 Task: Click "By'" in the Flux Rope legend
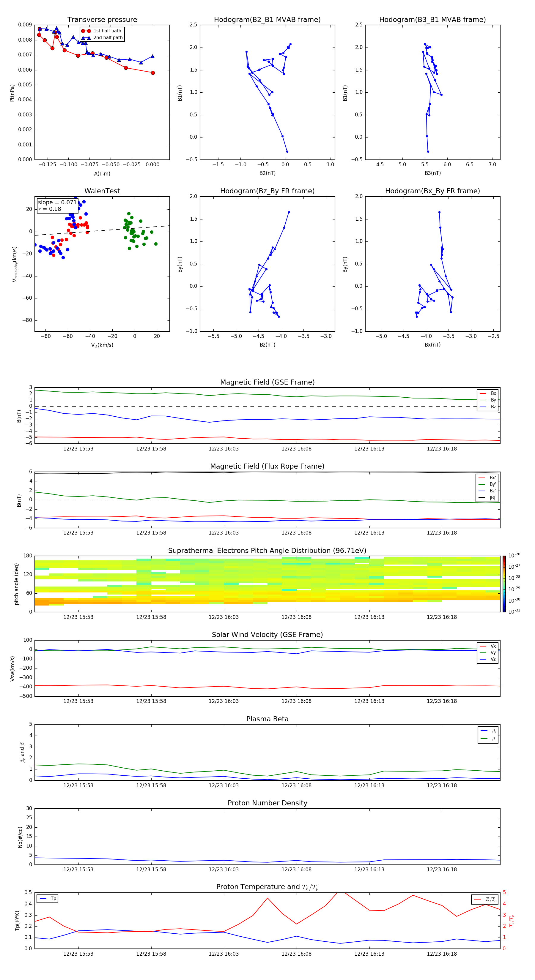click(x=493, y=484)
